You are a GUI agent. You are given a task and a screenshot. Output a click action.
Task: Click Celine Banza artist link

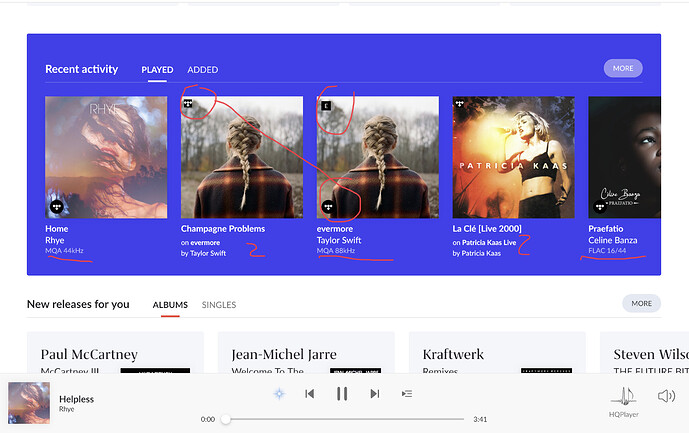(x=613, y=240)
